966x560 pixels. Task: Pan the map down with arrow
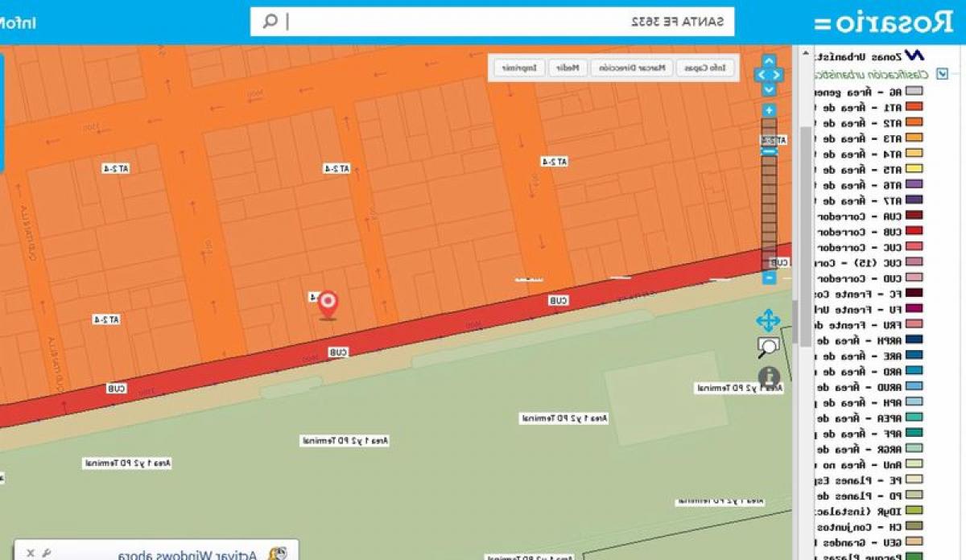[769, 89]
